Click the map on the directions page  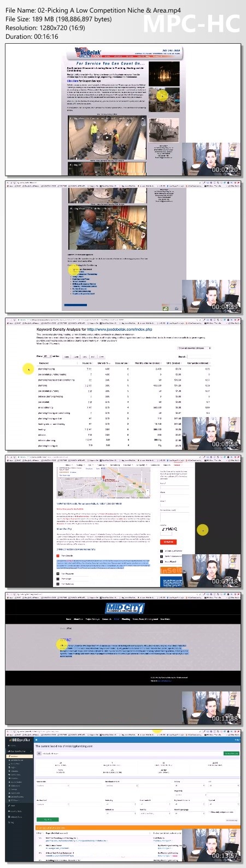pyautogui.click(x=103, y=482)
